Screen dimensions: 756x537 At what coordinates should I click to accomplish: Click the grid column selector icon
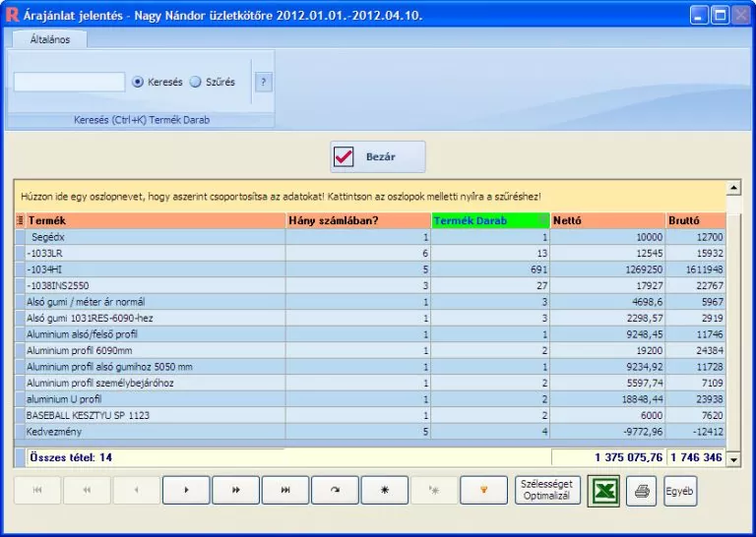[21, 221]
